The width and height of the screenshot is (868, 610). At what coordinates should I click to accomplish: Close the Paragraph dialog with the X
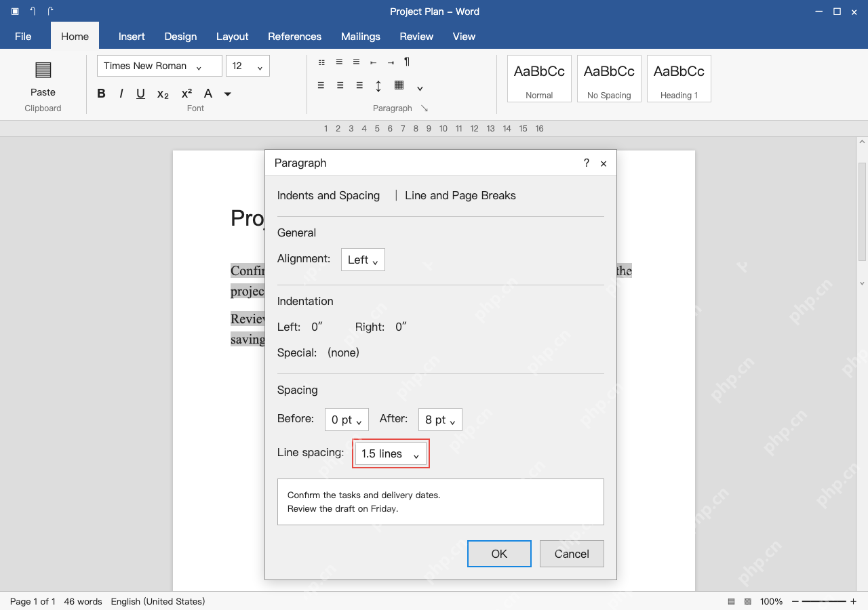click(x=604, y=163)
